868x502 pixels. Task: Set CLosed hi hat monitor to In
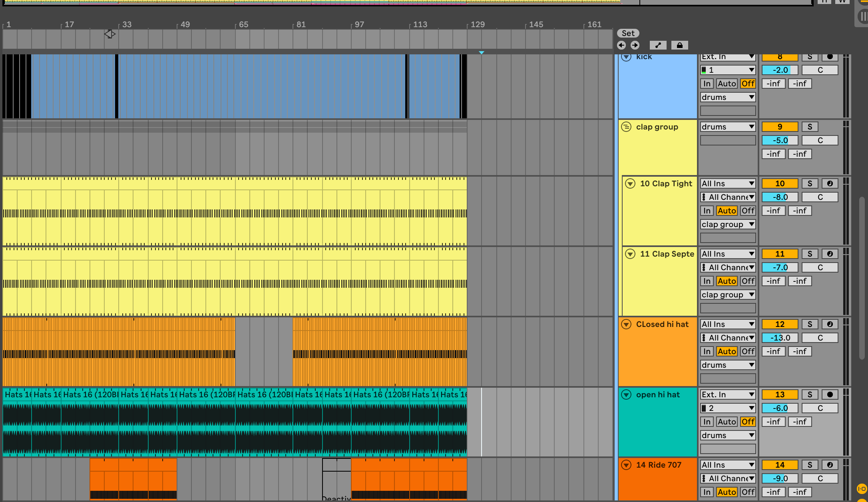707,351
